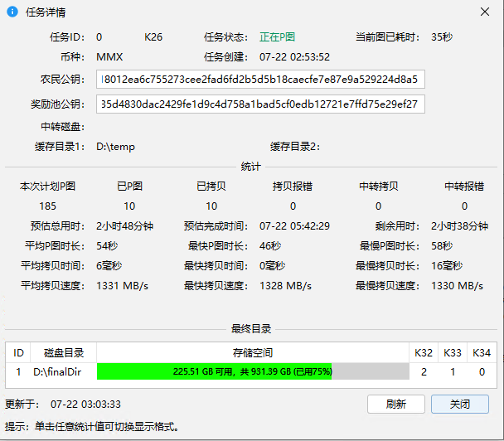The height and width of the screenshot is (441, 504).
Task: Click the K32 column header
Action: tap(424, 352)
